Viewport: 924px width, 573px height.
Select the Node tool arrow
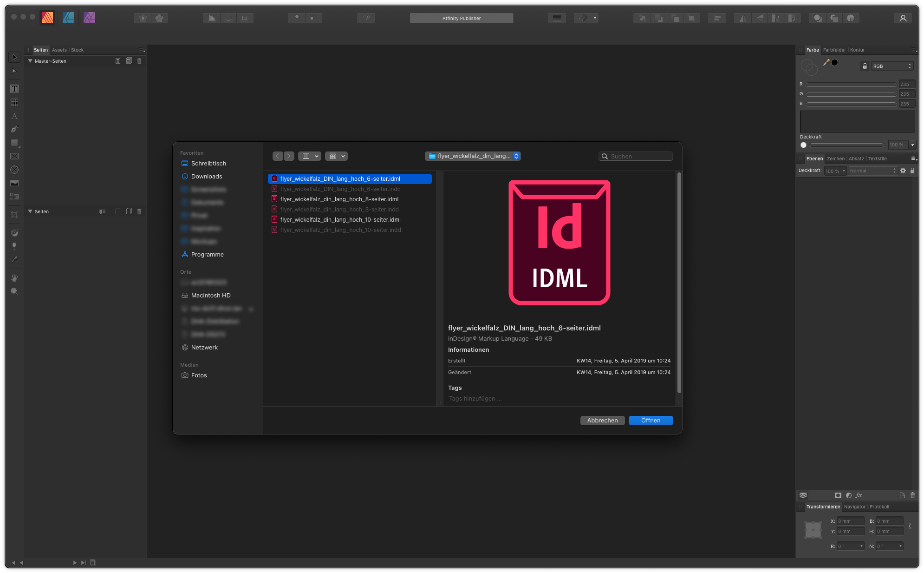pos(14,71)
